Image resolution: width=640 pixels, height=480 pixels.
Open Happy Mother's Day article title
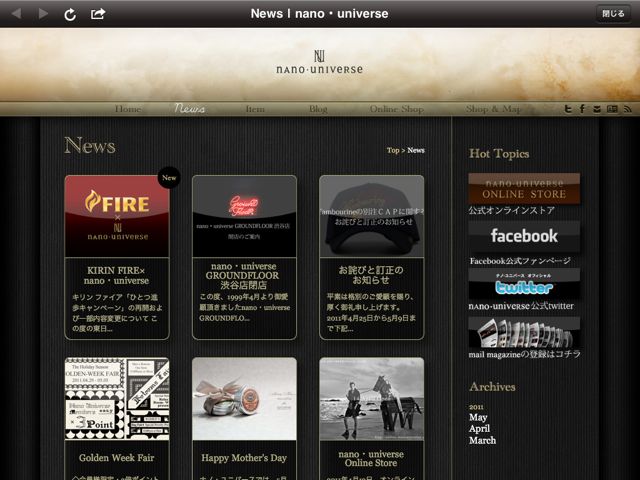pyautogui.click(x=244, y=458)
